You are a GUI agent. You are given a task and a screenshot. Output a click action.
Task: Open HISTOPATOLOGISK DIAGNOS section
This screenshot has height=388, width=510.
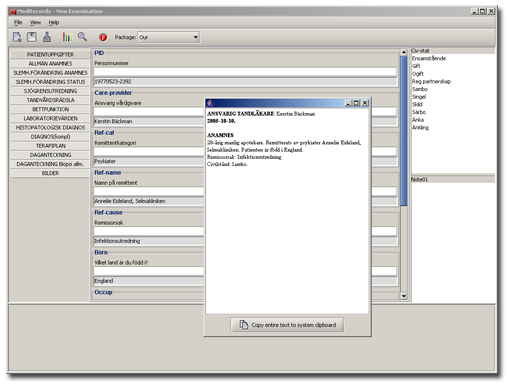click(50, 127)
